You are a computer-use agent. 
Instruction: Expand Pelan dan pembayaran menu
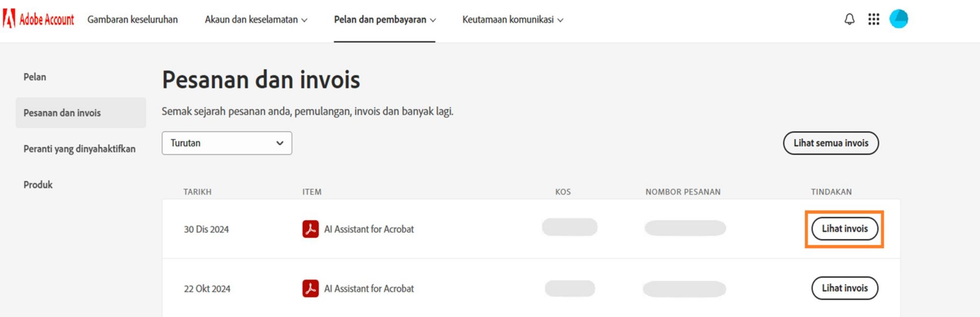click(385, 19)
